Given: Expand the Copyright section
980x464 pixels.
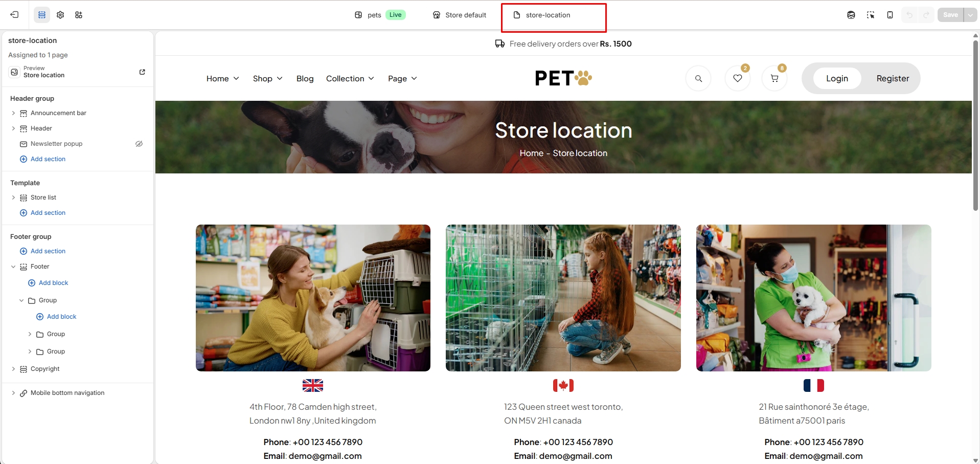Looking at the screenshot, I should [x=13, y=369].
